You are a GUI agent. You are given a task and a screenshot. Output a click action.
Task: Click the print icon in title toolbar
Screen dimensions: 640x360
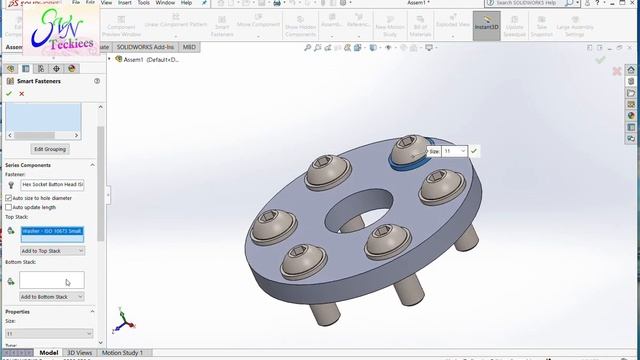point(277,3)
